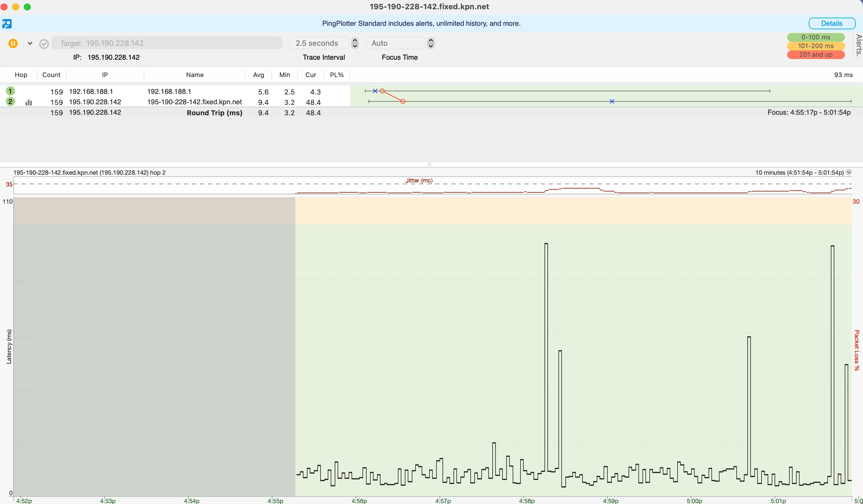Screen dimensions: 863x504
Task: Open the Alerts side tab
Action: [858, 45]
